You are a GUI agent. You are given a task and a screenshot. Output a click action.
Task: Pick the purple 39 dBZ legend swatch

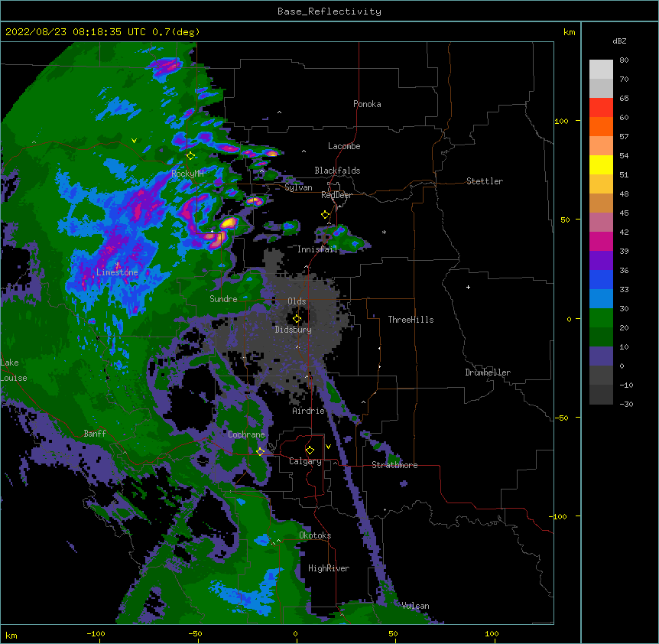601,261
